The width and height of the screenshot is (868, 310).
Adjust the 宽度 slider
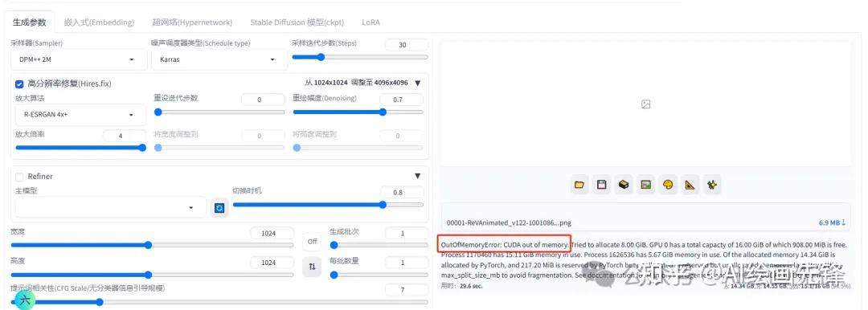point(152,245)
